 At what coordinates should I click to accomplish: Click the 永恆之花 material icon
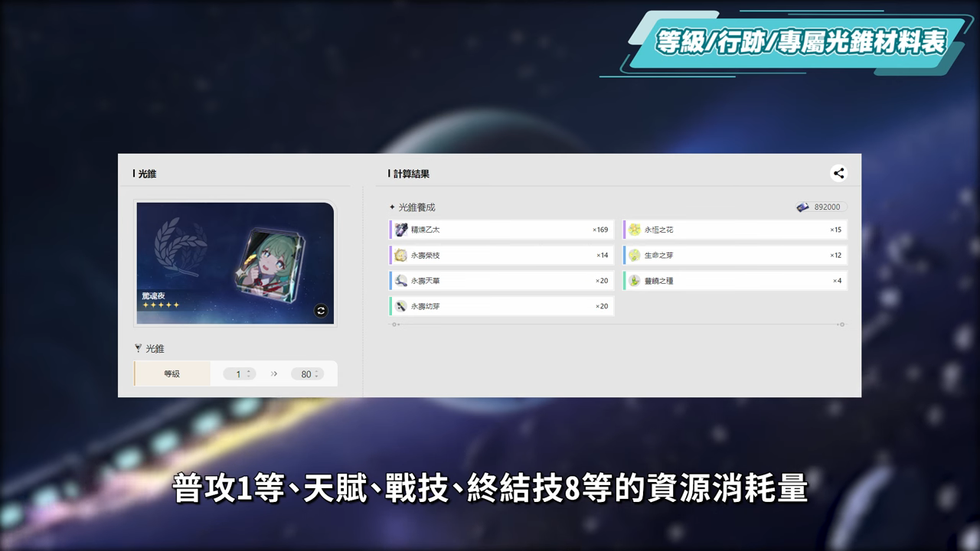[635, 230]
